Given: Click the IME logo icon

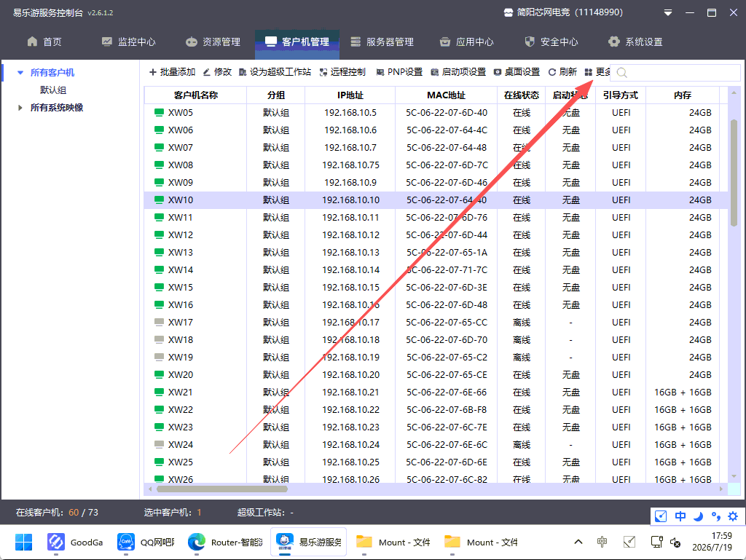Looking at the screenshot, I should (661, 516).
